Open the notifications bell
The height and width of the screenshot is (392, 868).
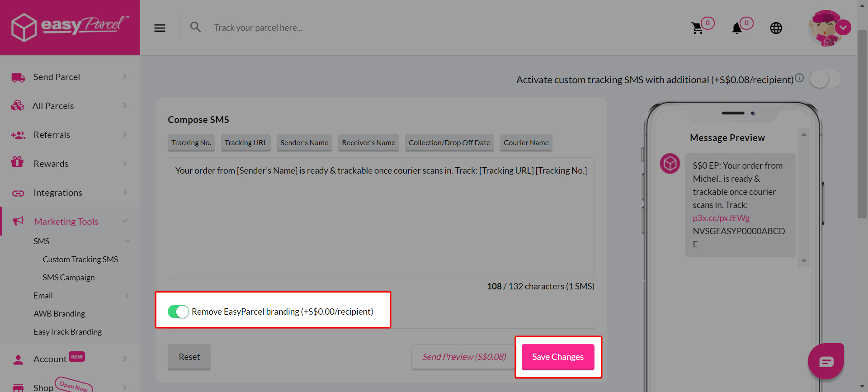pyautogui.click(x=737, y=28)
